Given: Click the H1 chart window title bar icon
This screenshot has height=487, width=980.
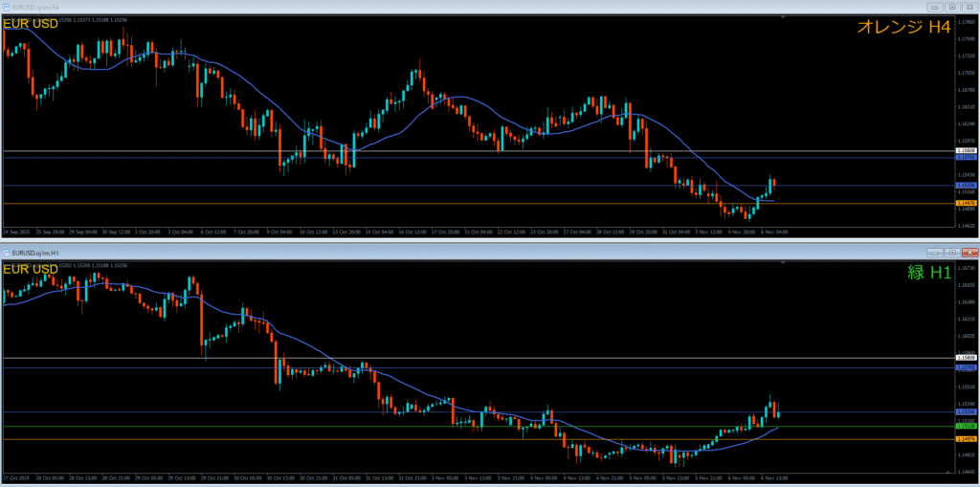Looking at the screenshot, I should (8, 253).
